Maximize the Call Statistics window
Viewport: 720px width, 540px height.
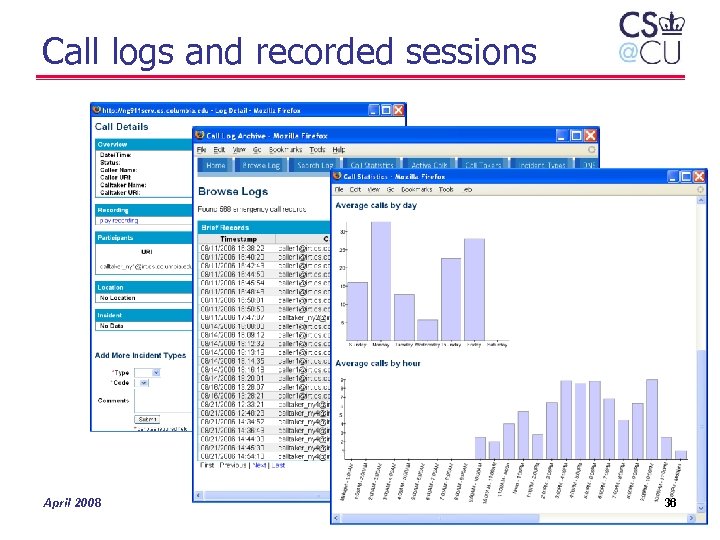[686, 176]
